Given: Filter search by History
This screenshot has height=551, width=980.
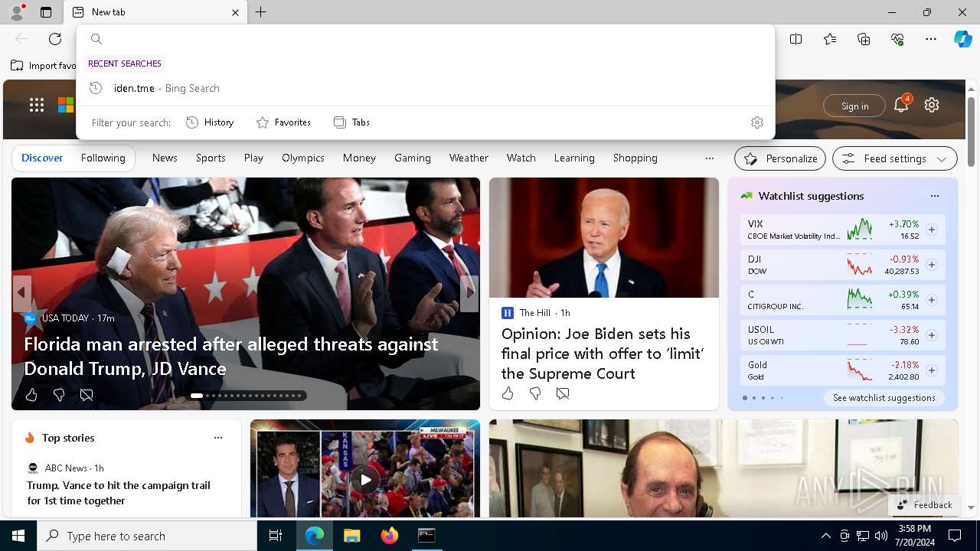Looking at the screenshot, I should [x=210, y=122].
